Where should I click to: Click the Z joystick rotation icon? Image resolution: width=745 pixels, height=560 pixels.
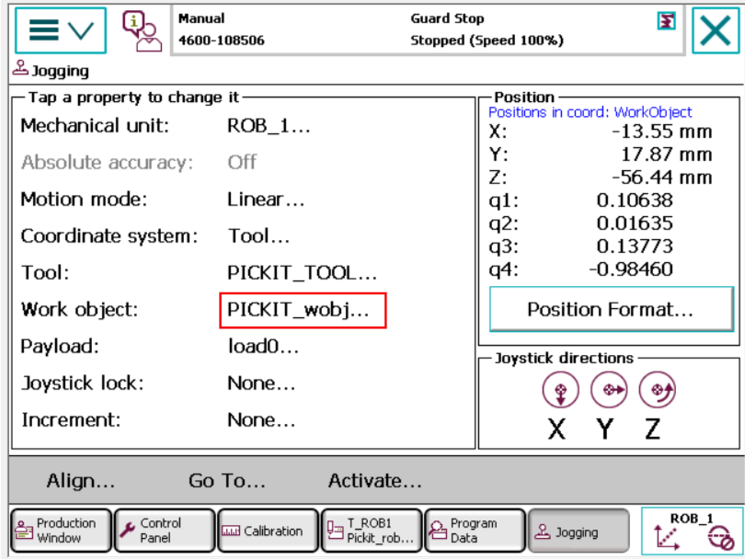pyautogui.click(x=655, y=390)
